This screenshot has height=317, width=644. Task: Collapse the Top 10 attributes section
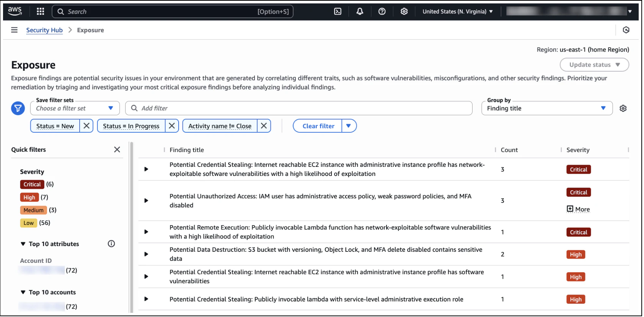[23, 244]
